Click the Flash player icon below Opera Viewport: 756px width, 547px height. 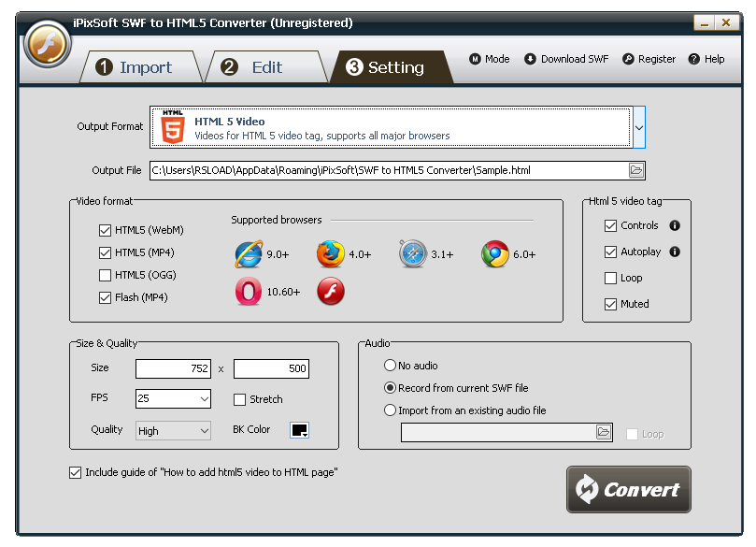(332, 292)
